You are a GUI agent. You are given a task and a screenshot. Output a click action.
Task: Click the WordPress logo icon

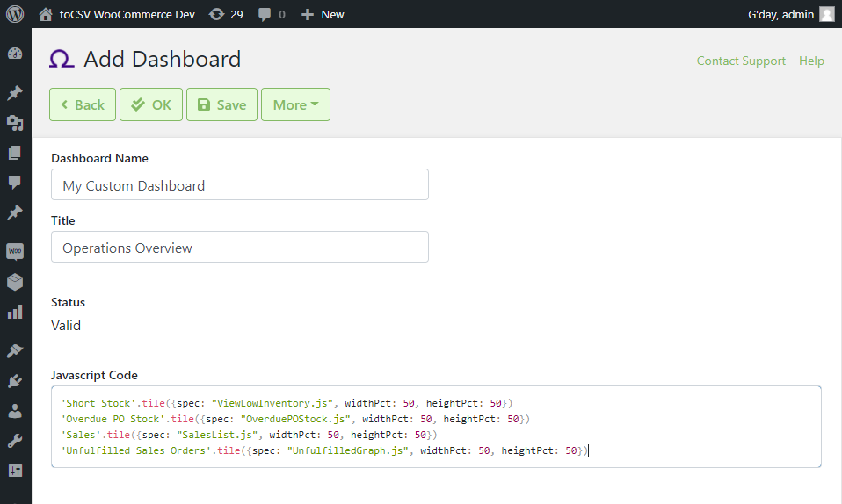15,14
